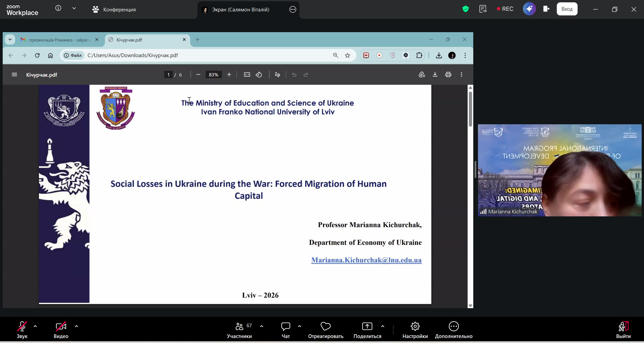Switch to the презентація Романко tab
644x343 pixels.
[x=59, y=40]
